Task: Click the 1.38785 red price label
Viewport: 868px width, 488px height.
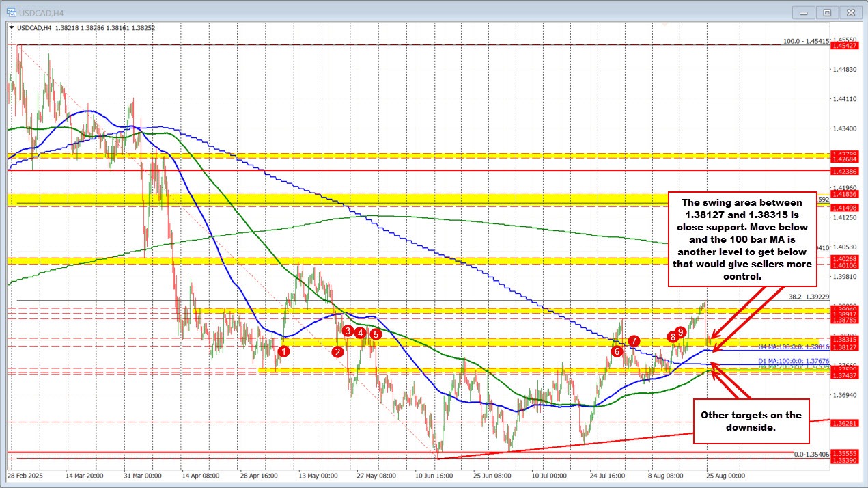Action: [845, 319]
